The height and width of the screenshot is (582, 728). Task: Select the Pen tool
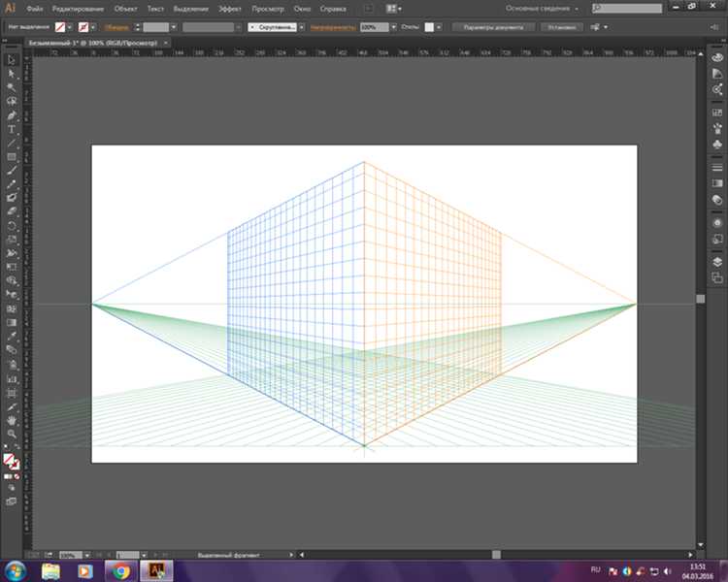12,115
